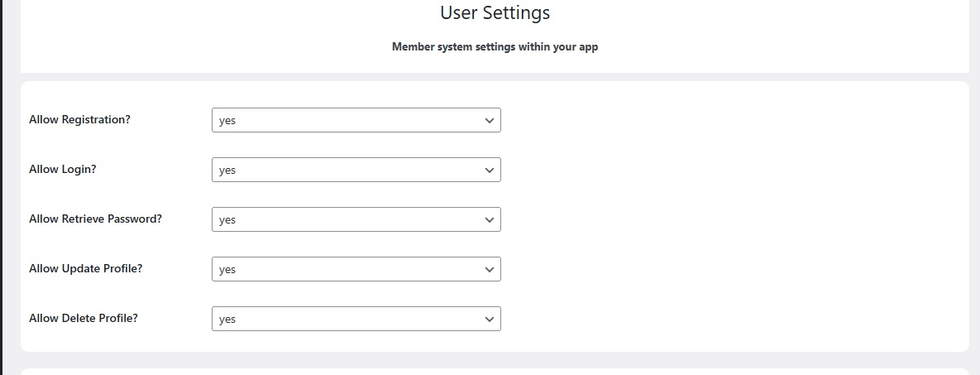The height and width of the screenshot is (375, 980).
Task: Open the Allow Delete Profile dropdown
Action: pos(356,319)
